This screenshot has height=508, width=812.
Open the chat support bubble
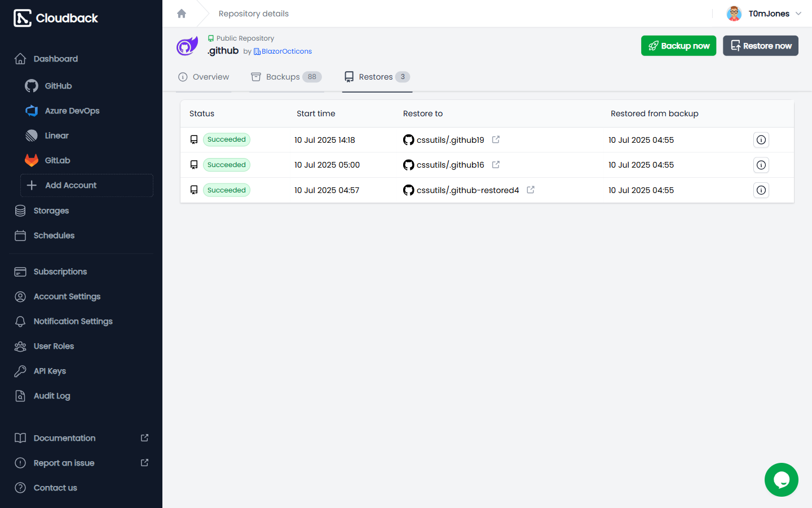[x=782, y=480]
